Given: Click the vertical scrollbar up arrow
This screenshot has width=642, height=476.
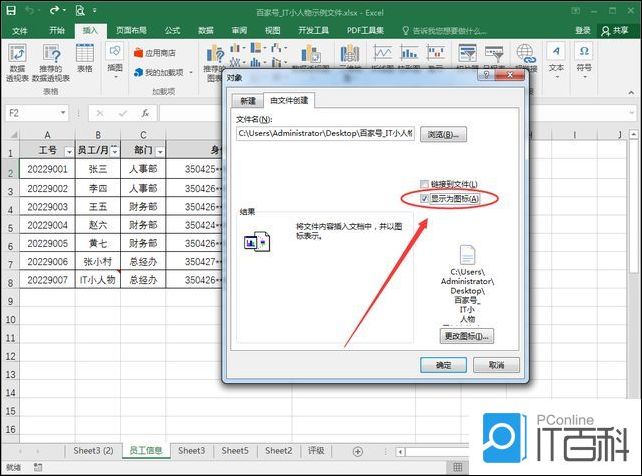Looking at the screenshot, I should click(x=633, y=134).
